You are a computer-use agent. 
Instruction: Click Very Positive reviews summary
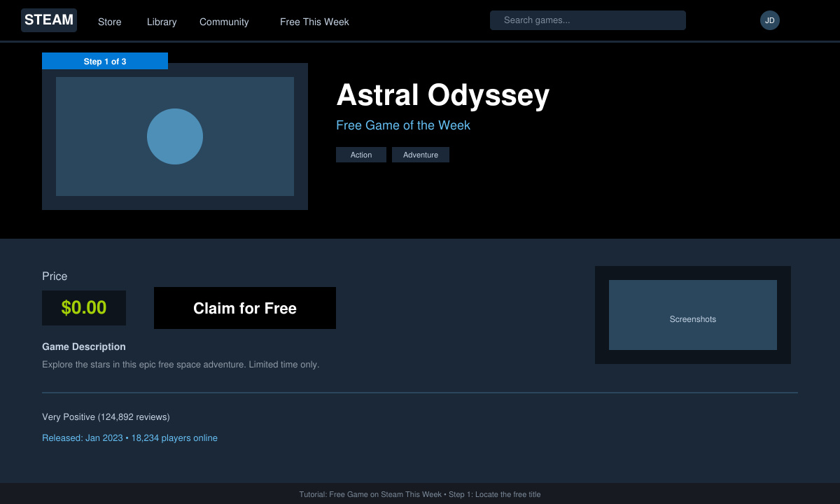106,417
